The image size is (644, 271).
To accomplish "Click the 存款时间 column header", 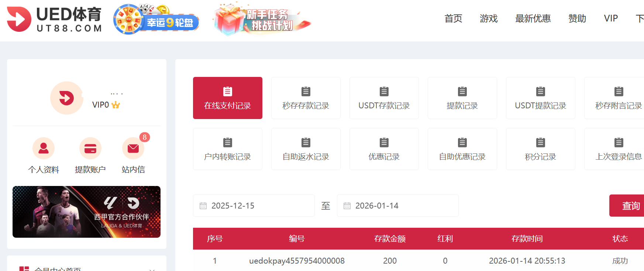I will (x=527, y=239).
